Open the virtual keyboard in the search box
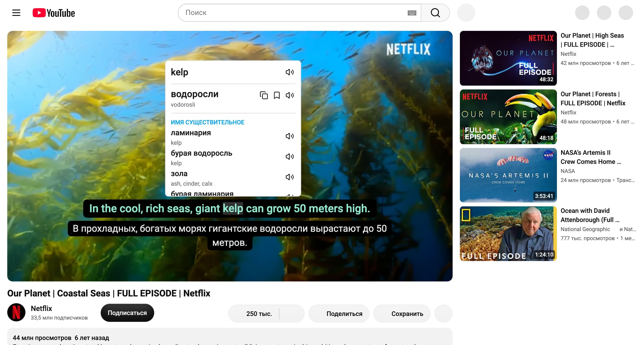Image resolution: width=644 pixels, height=345 pixels. [x=412, y=13]
